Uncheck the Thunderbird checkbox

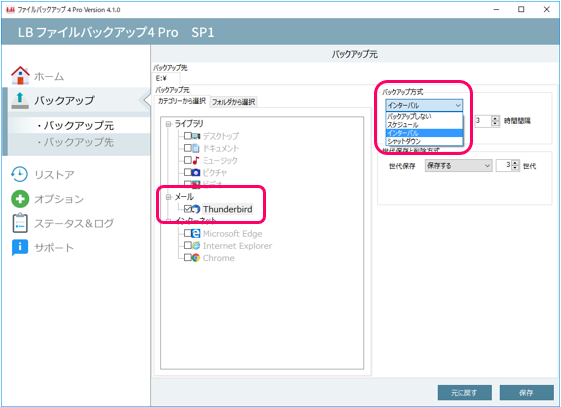[x=187, y=209]
